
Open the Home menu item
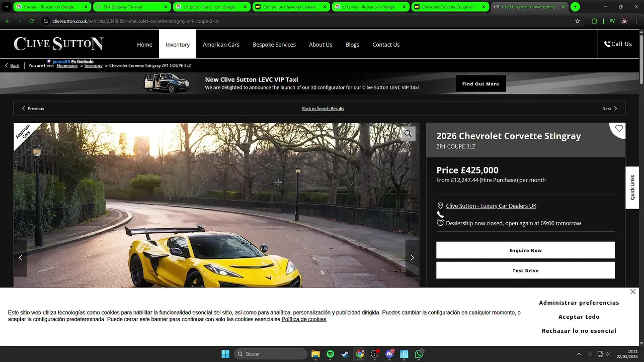tap(144, 44)
